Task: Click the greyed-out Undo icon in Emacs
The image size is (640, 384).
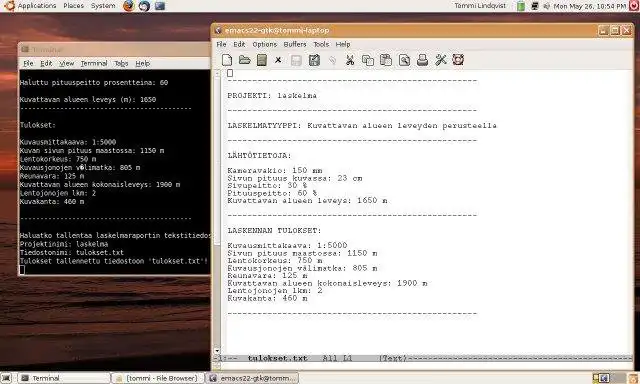Action: tap(332, 61)
